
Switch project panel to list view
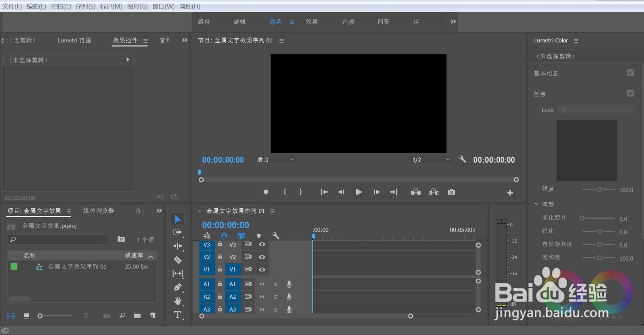click(11, 316)
